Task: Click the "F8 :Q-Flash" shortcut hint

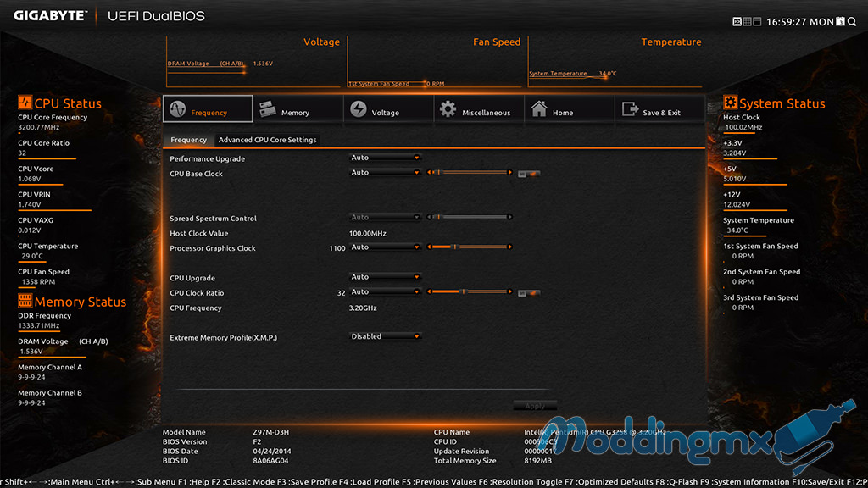Action: [x=678, y=482]
